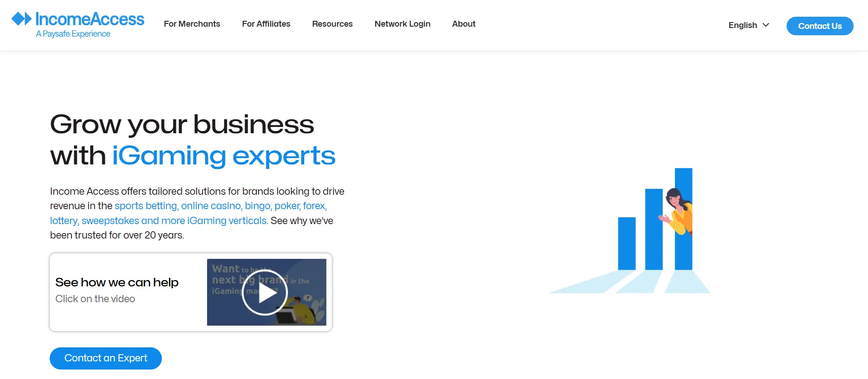Click the 'See how we can help' heading

pos(117,282)
